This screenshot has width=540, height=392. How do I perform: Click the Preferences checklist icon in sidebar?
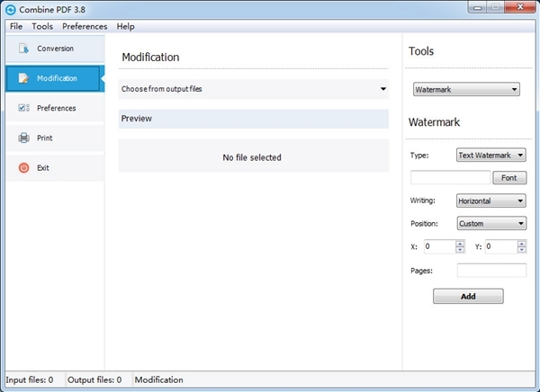tap(23, 108)
